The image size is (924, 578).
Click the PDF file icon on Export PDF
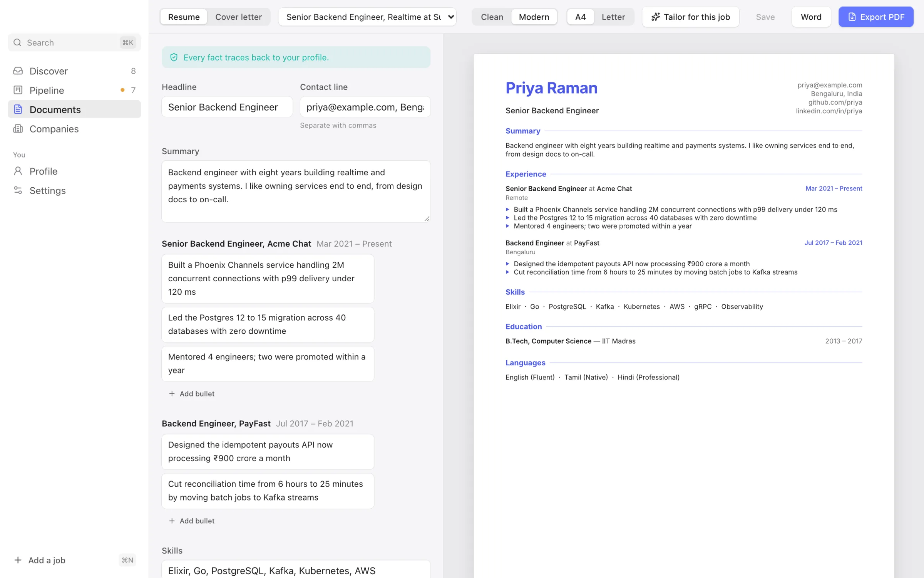tap(852, 17)
